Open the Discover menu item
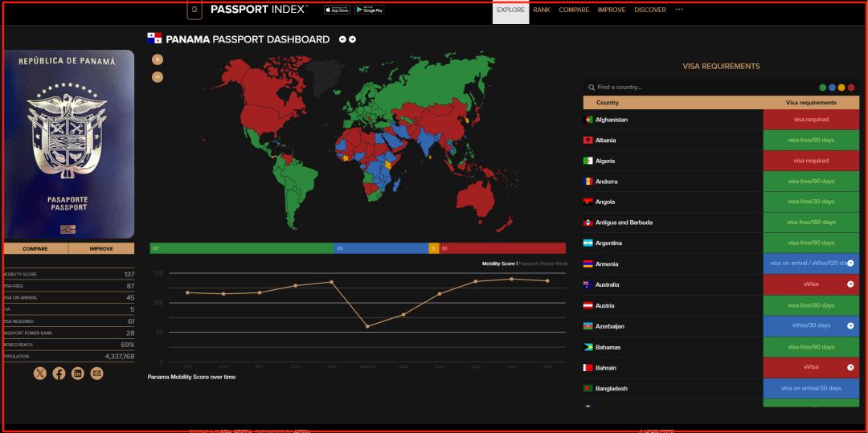This screenshot has height=433, width=868. pyautogui.click(x=649, y=10)
